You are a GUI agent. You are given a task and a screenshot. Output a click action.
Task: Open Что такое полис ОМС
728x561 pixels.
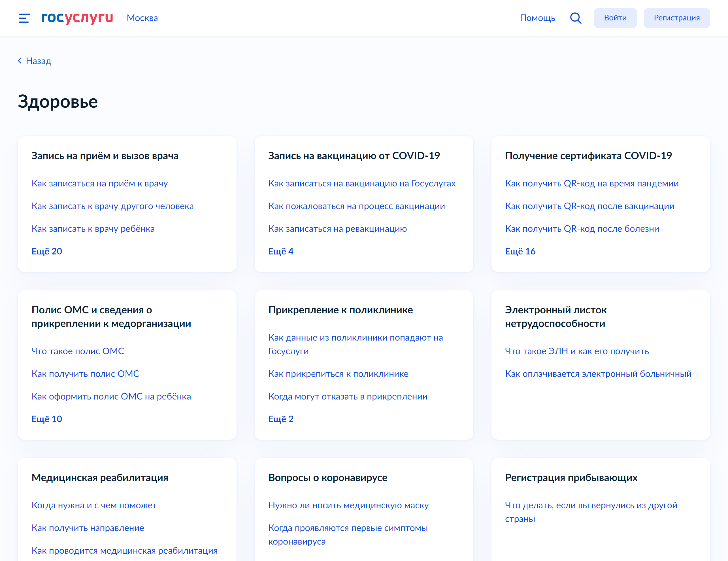[78, 351]
